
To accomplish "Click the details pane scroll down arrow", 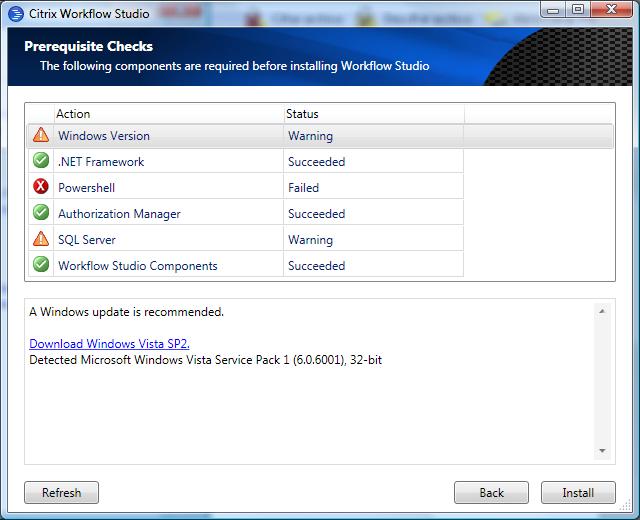I will (x=602, y=451).
